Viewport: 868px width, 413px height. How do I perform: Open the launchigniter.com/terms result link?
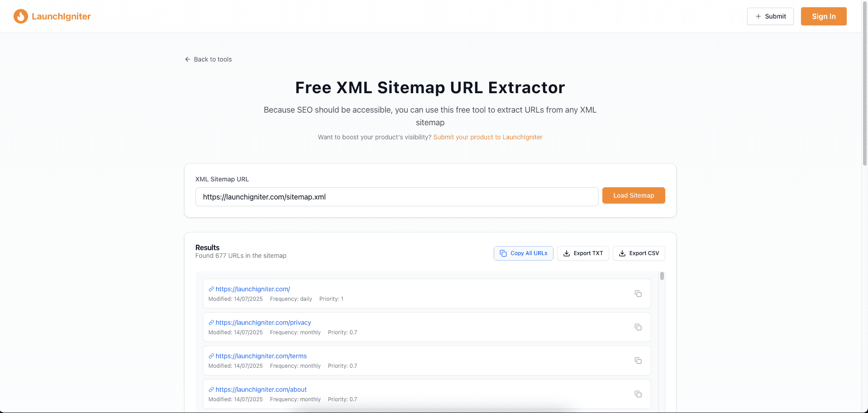[261, 356]
